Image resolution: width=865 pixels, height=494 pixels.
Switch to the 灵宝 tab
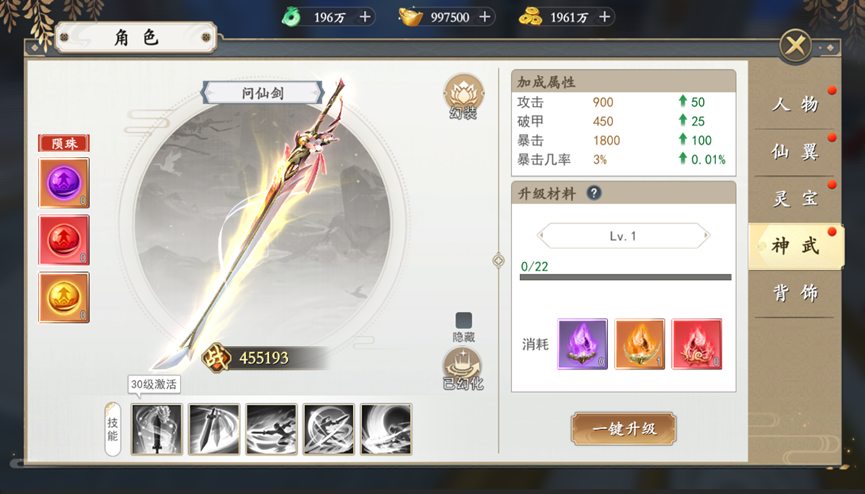click(795, 198)
